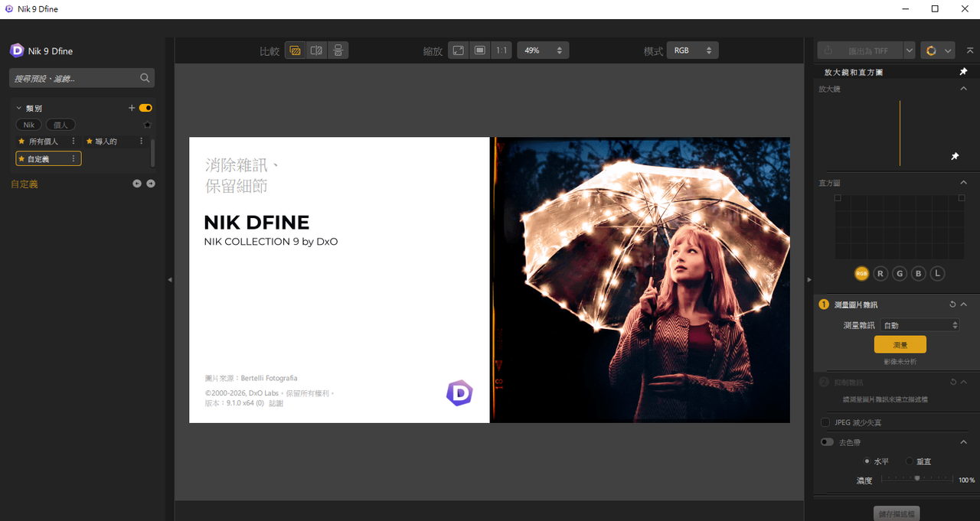Collapse the 類別 category section chevron

(18, 109)
